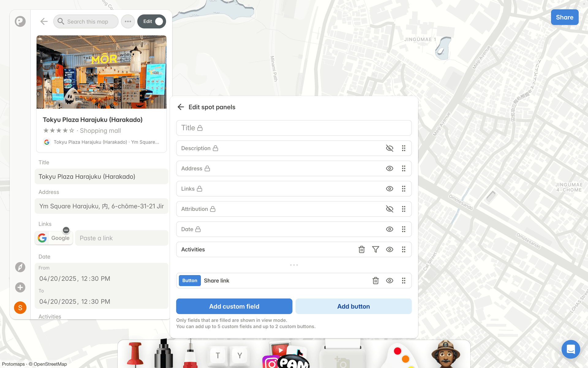588x368 pixels.
Task: Click the three-dot separator between the Activities and Share link rows
Action: point(294,265)
